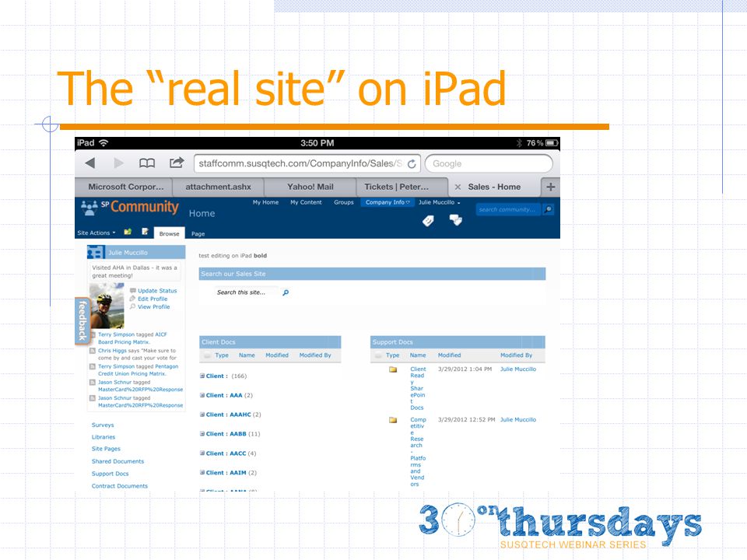The width and height of the screenshot is (747, 560).
Task: Open the Site Pages sidebar link
Action: tap(106, 449)
